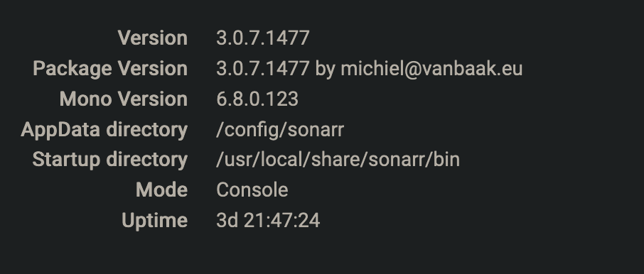Select the uptime value 3d 21:47:24
The width and height of the screenshot is (644, 274).
pyautogui.click(x=268, y=220)
